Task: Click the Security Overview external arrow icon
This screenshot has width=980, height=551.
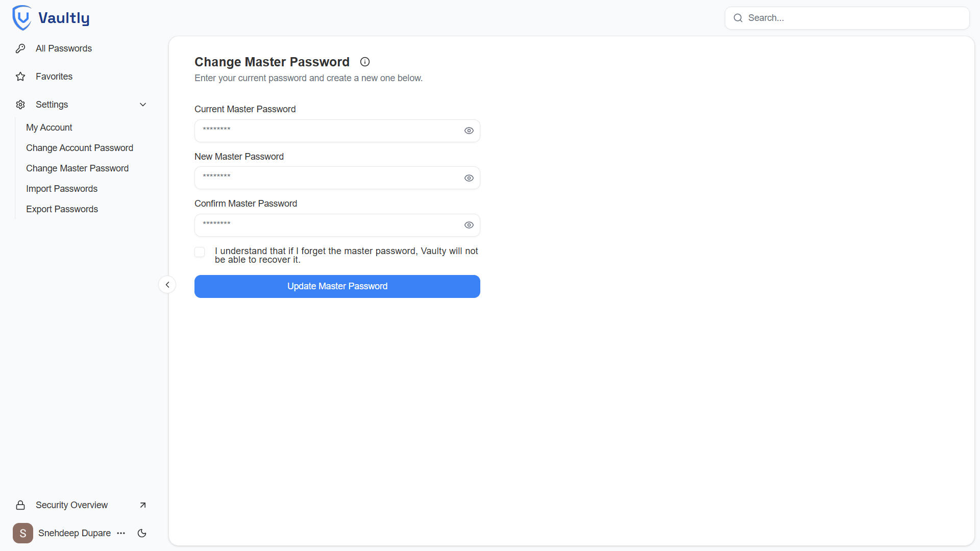Action: [x=143, y=505]
